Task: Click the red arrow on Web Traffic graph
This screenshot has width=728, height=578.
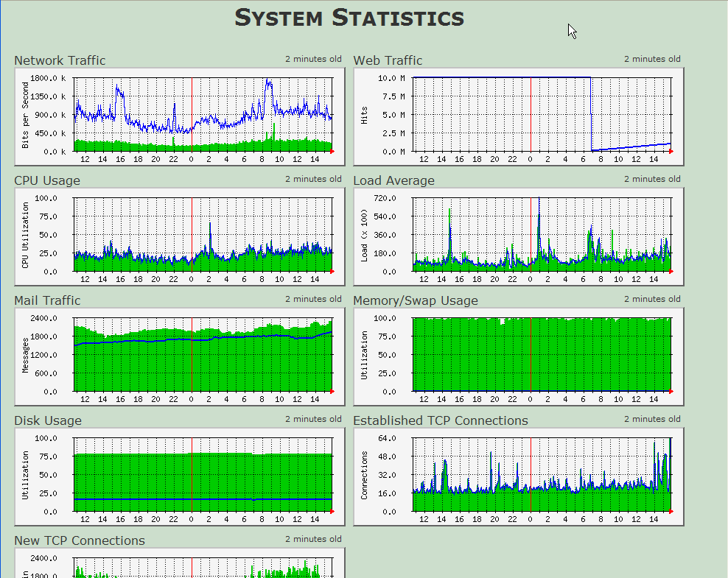Action: click(671, 152)
